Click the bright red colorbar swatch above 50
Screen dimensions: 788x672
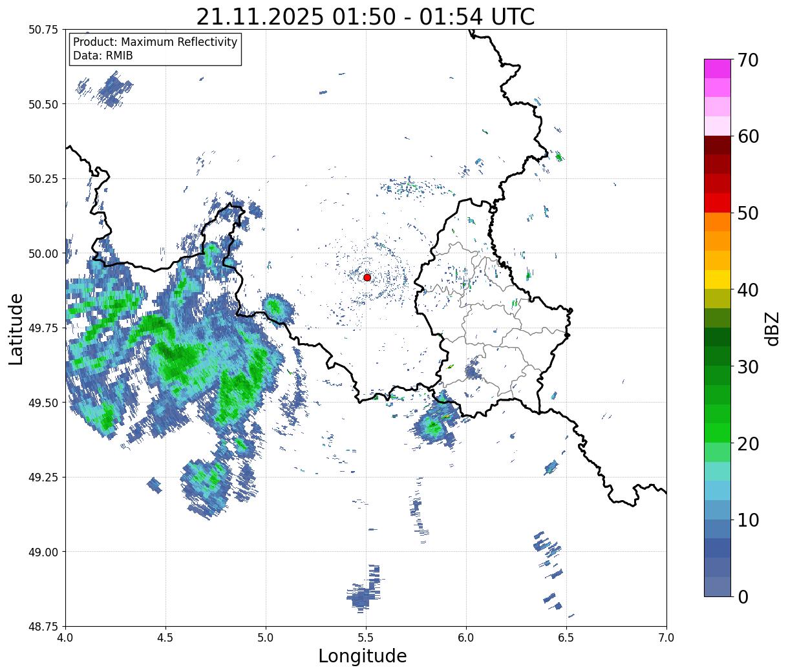coord(718,203)
